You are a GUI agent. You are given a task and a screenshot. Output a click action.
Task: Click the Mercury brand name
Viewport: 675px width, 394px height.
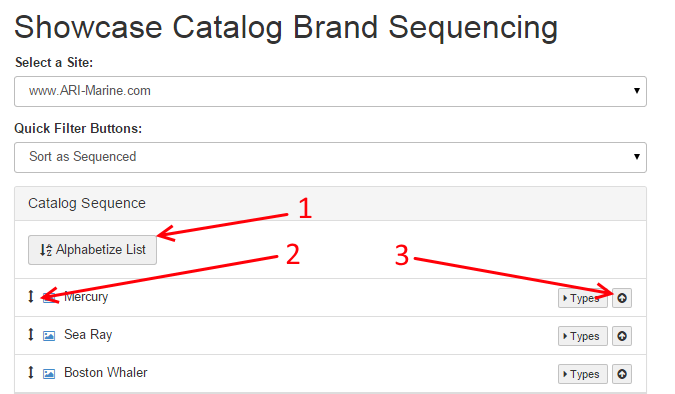[x=86, y=297]
